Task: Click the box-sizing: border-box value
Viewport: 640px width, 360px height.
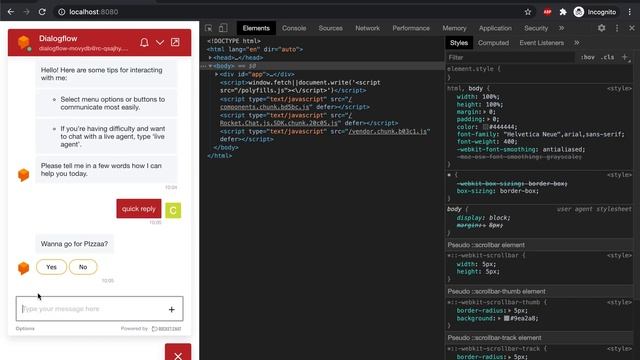Action: point(518,191)
